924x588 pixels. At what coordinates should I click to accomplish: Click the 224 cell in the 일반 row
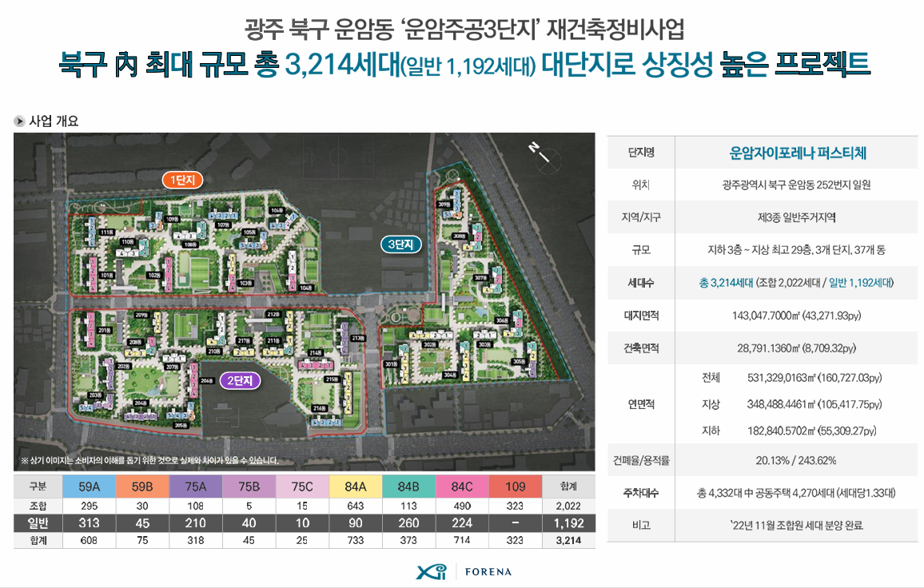[462, 523]
